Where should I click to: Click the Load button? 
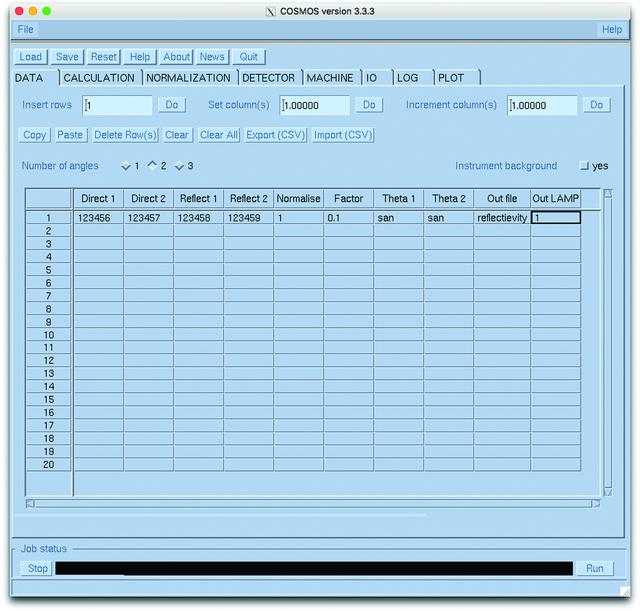point(31,57)
